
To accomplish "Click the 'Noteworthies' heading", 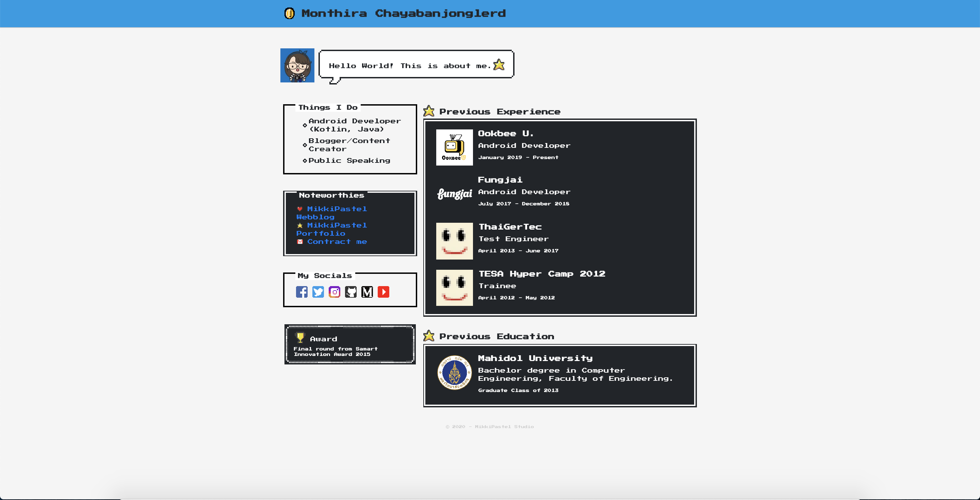I will tap(331, 196).
